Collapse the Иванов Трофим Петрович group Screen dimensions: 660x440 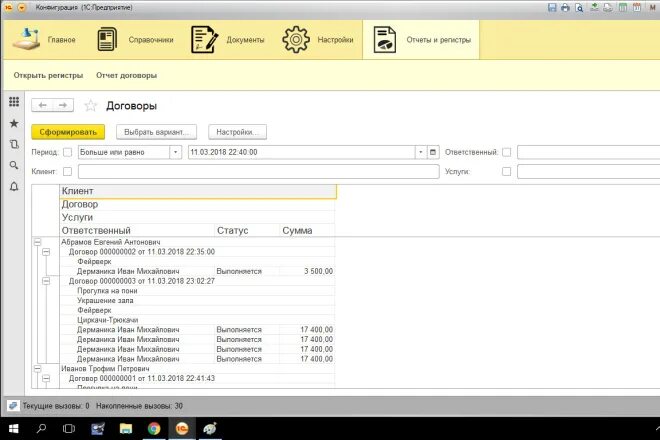[x=37, y=368]
